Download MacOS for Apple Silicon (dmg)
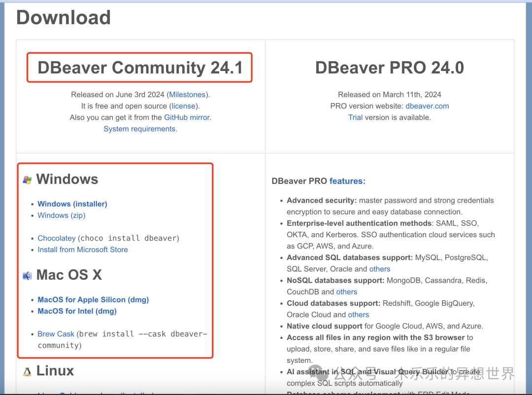The image size is (532, 395). click(93, 299)
